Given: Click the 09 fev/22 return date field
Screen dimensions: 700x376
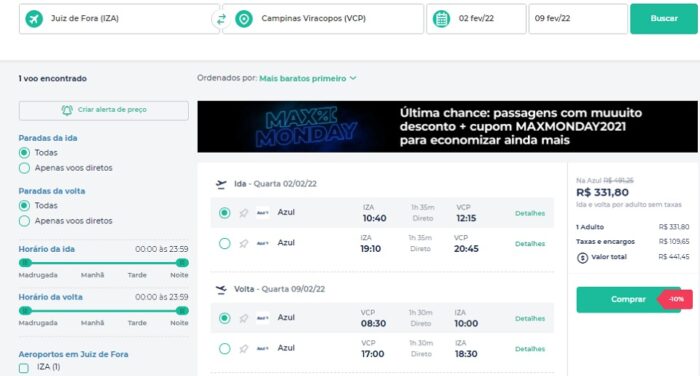Looking at the screenshot, I should 578,19.
